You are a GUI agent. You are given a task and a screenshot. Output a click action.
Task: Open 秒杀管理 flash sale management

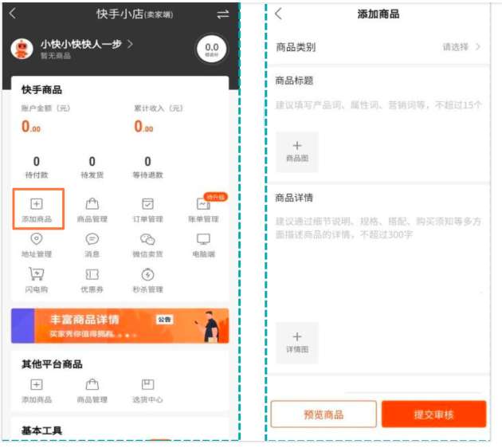(147, 281)
